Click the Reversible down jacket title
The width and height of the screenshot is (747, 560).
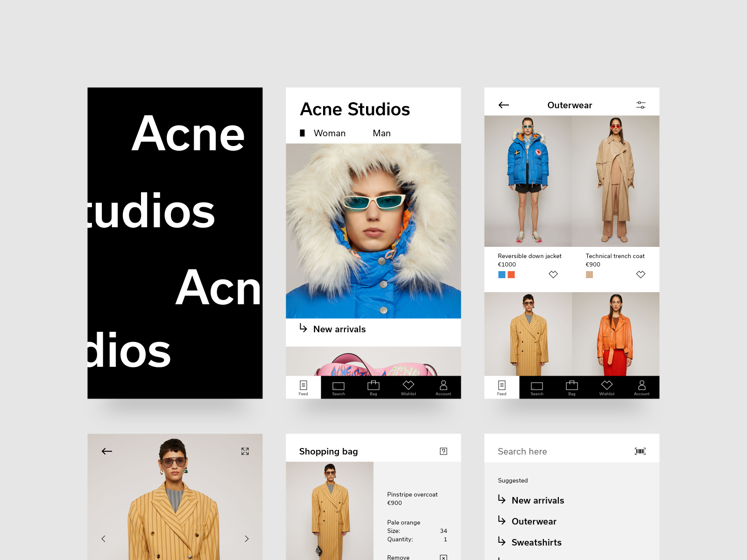(x=529, y=256)
